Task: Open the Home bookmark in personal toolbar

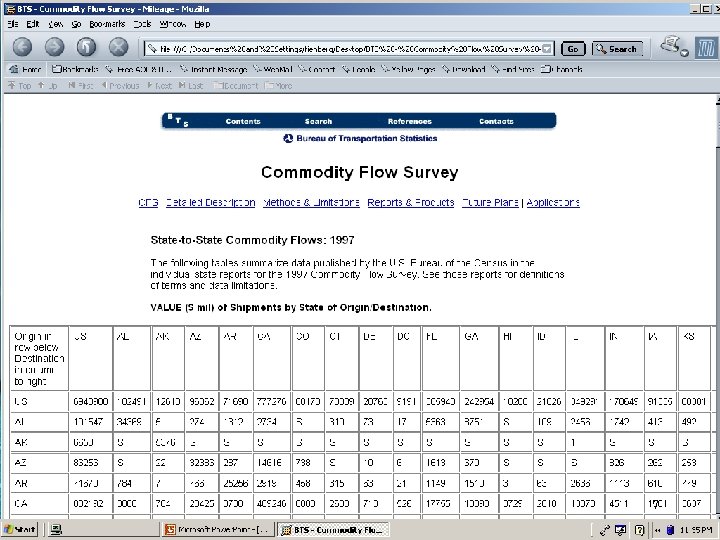Action: 26,69
